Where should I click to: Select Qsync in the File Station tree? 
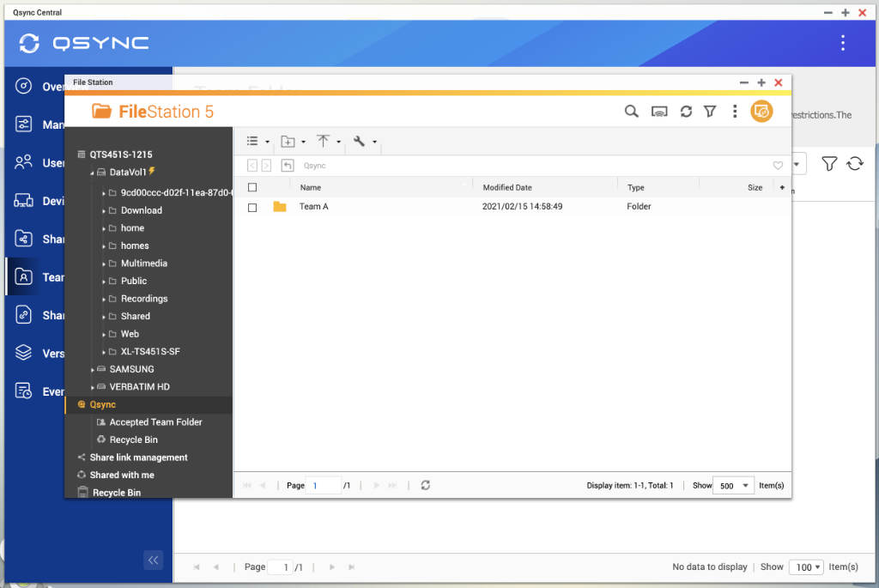point(103,404)
